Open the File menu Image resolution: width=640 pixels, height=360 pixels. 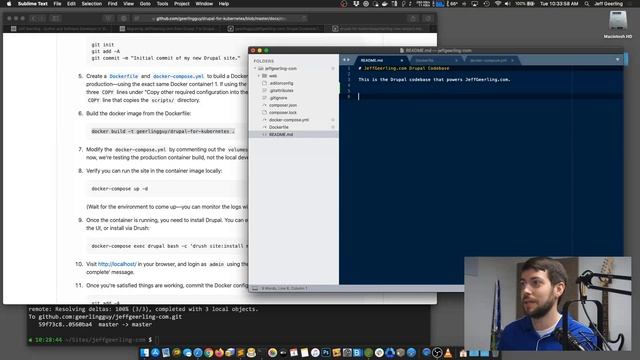(57, 4)
